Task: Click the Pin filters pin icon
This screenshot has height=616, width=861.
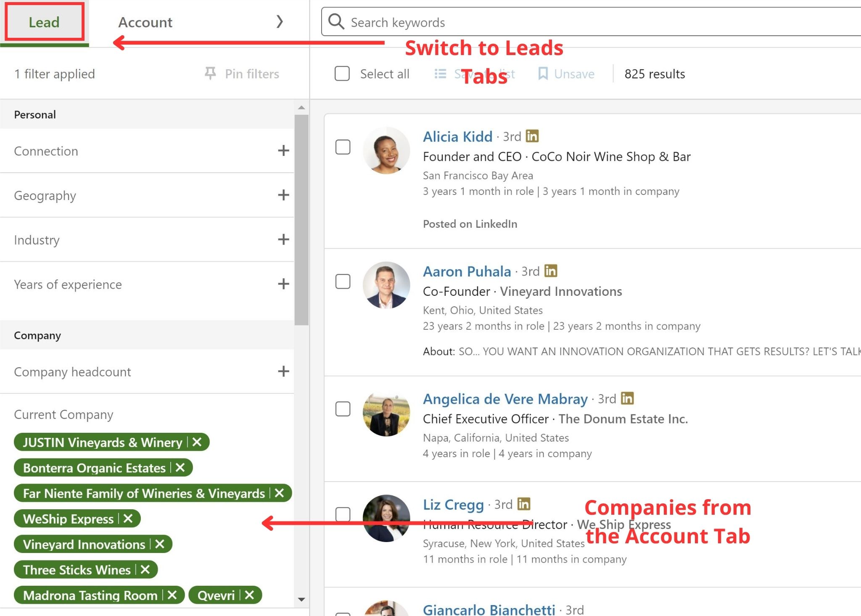Action: [210, 74]
